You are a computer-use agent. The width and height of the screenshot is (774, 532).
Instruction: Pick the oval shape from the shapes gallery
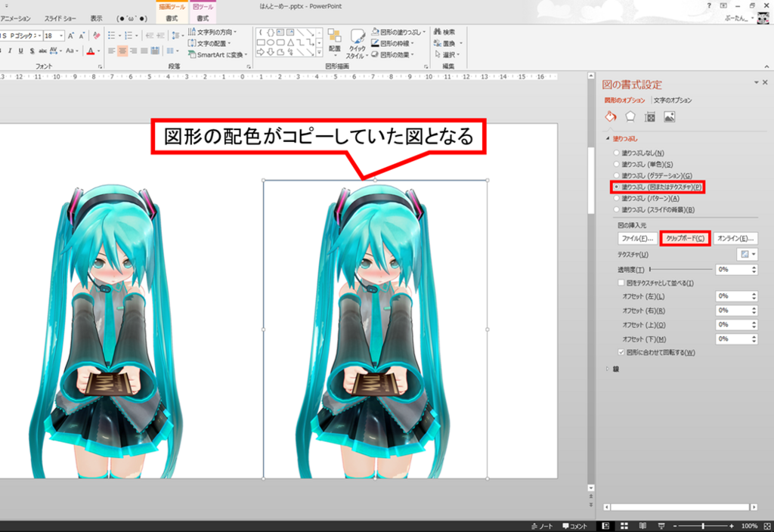271,42
